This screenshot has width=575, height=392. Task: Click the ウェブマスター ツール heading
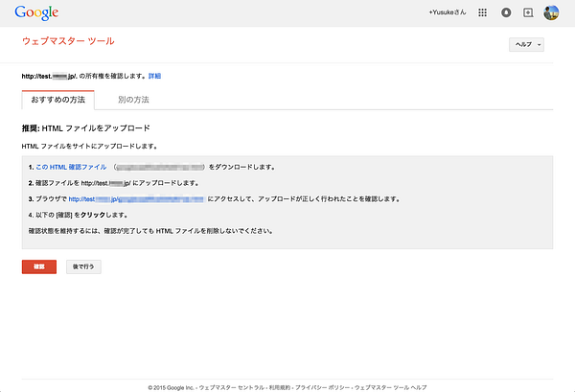pyautogui.click(x=68, y=41)
